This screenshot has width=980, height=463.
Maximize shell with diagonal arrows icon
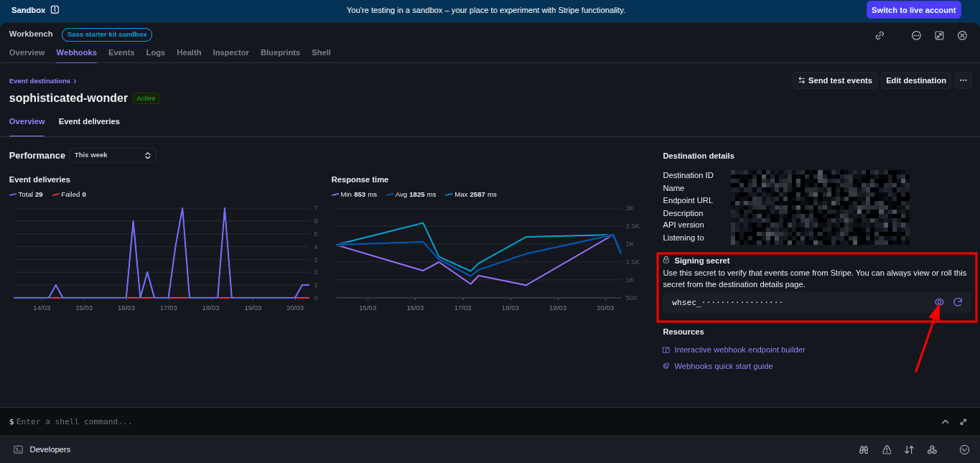coord(963,421)
